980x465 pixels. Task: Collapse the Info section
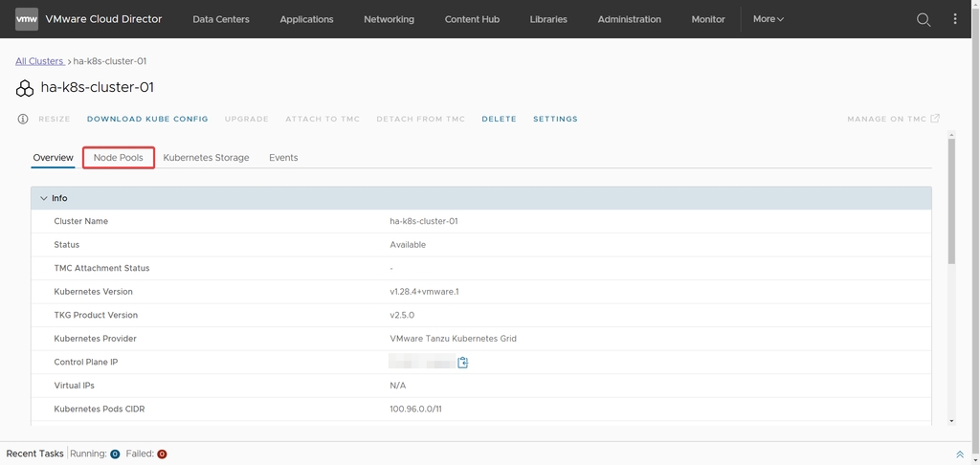tap(43, 198)
